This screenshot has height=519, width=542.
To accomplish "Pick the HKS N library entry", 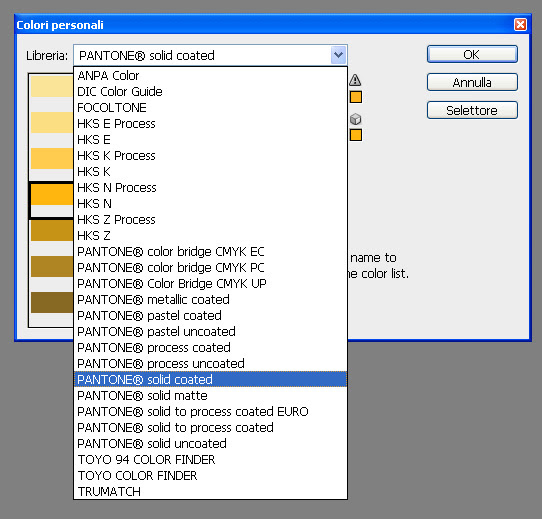I will click(x=210, y=204).
